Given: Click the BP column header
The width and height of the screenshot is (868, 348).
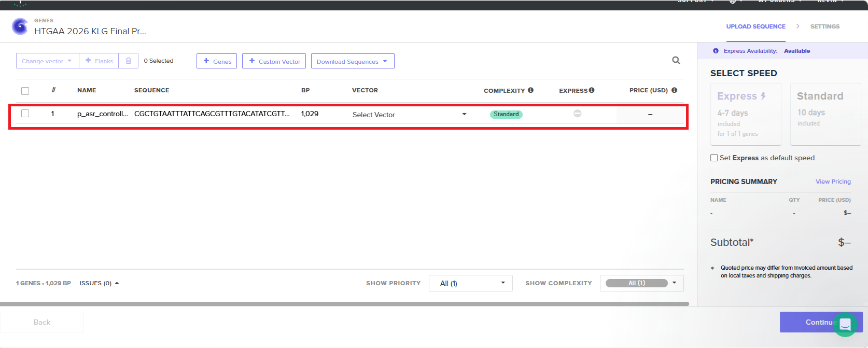Looking at the screenshot, I should coord(305,90).
